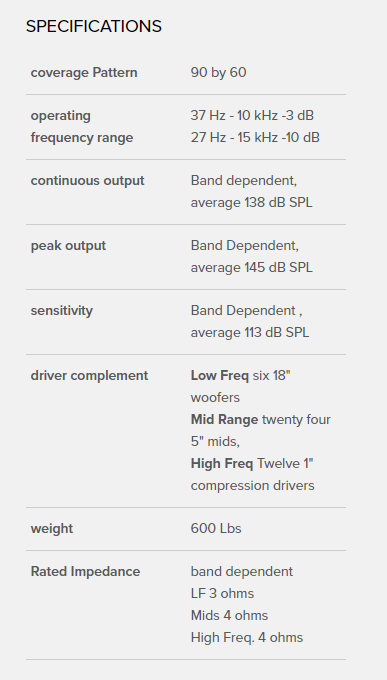Select the driver complement label
Image resolution: width=387 pixels, height=680 pixels.
pyautogui.click(x=89, y=376)
